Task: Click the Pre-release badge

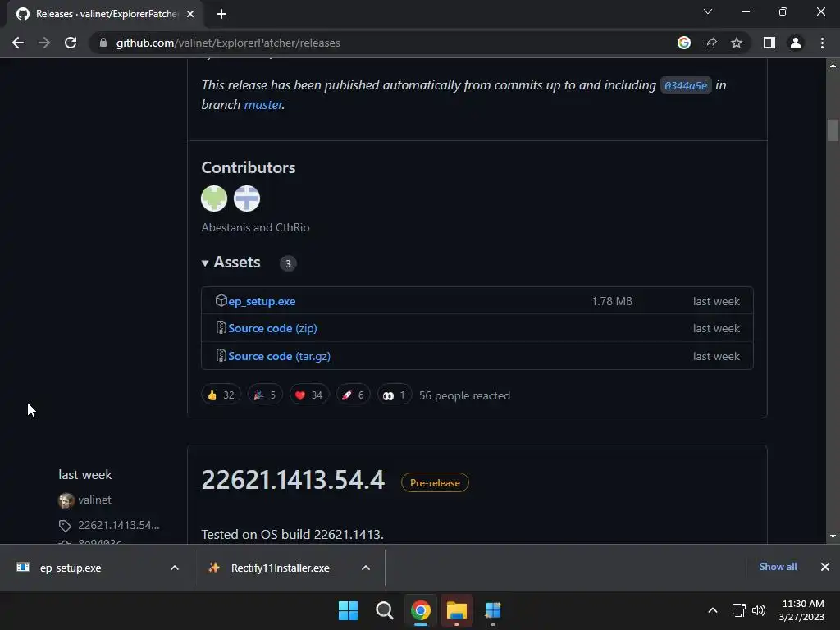Action: pos(435,482)
